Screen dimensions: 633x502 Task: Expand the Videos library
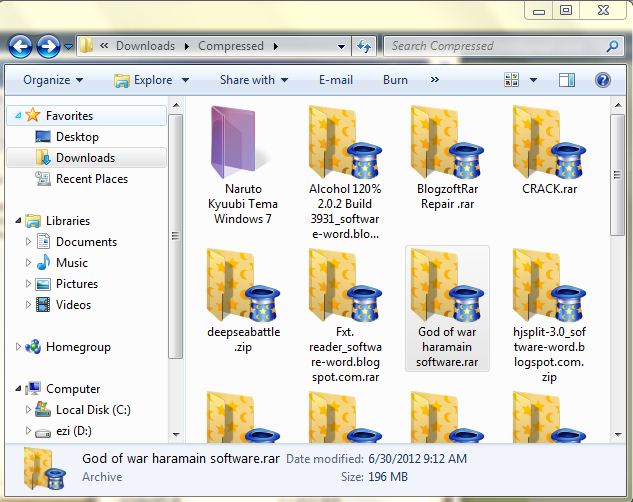[28, 305]
